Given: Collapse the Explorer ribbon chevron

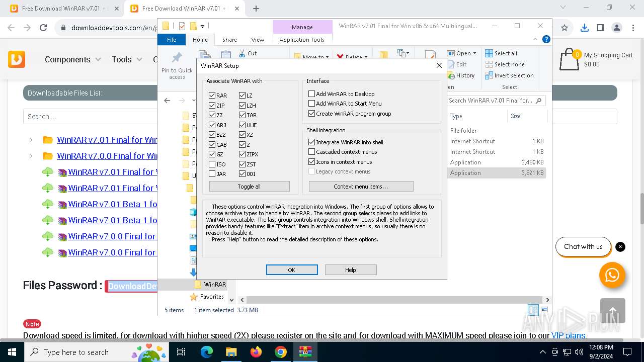Looking at the screenshot, I should tap(536, 39).
